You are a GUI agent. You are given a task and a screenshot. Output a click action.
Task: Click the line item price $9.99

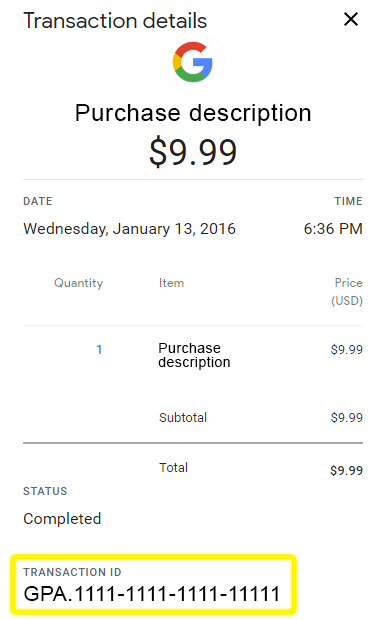pos(347,350)
